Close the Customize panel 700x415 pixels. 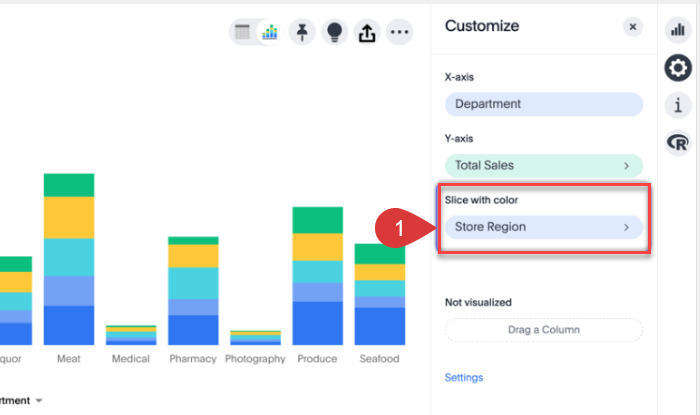(632, 27)
